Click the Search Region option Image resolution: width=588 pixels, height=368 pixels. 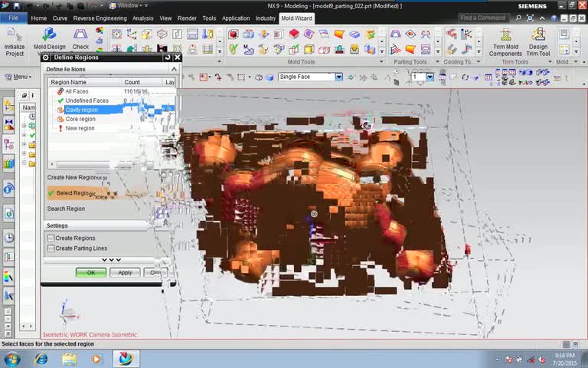(x=66, y=209)
